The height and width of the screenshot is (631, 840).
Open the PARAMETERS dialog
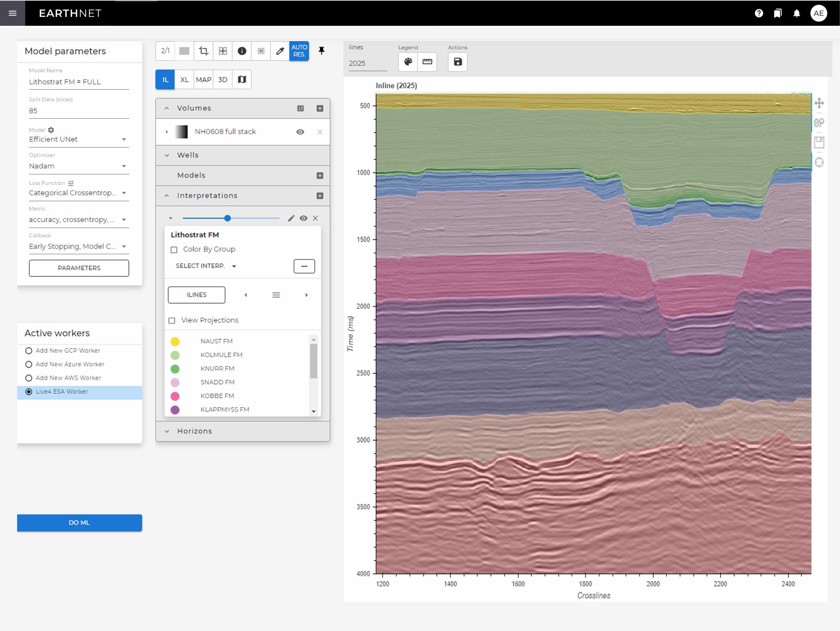79,268
